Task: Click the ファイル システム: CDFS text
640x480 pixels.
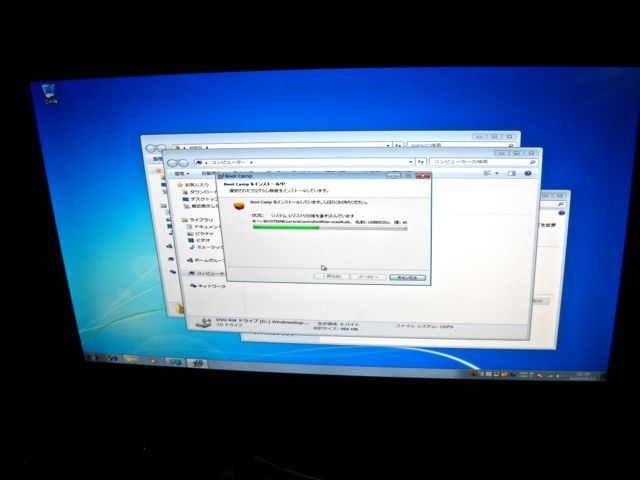Action: pyautogui.click(x=423, y=326)
